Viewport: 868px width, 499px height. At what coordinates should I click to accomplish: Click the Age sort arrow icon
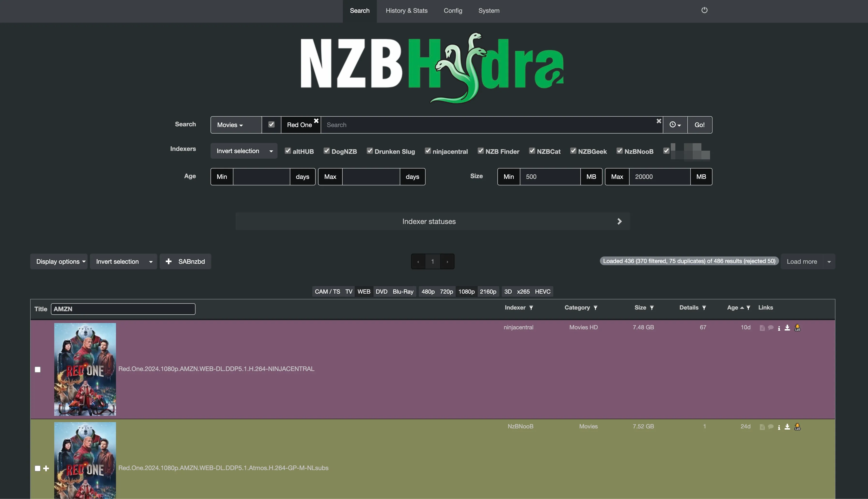(742, 308)
